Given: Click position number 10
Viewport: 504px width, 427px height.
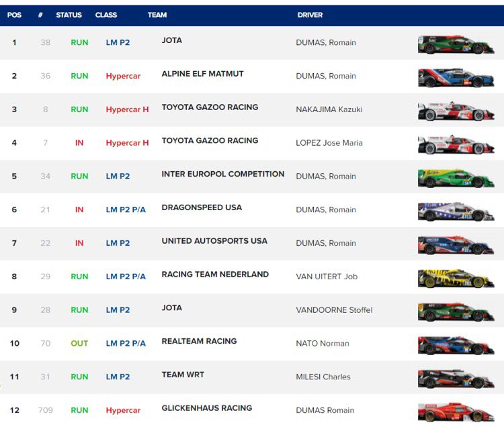Looking at the screenshot, I should coord(15,343).
